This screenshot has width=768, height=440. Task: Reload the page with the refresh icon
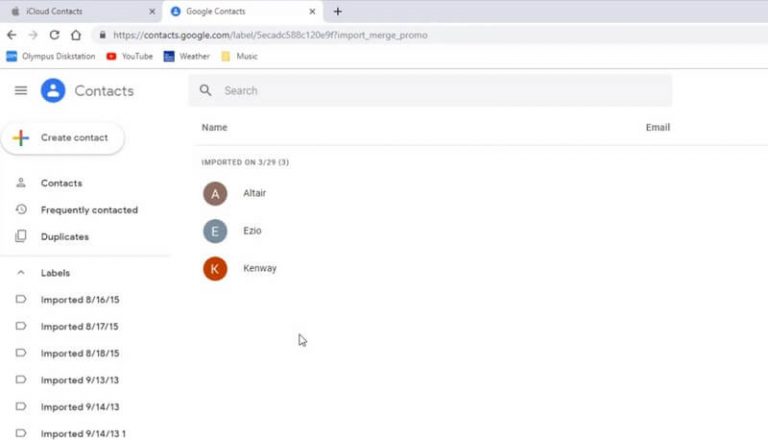pyautogui.click(x=54, y=35)
